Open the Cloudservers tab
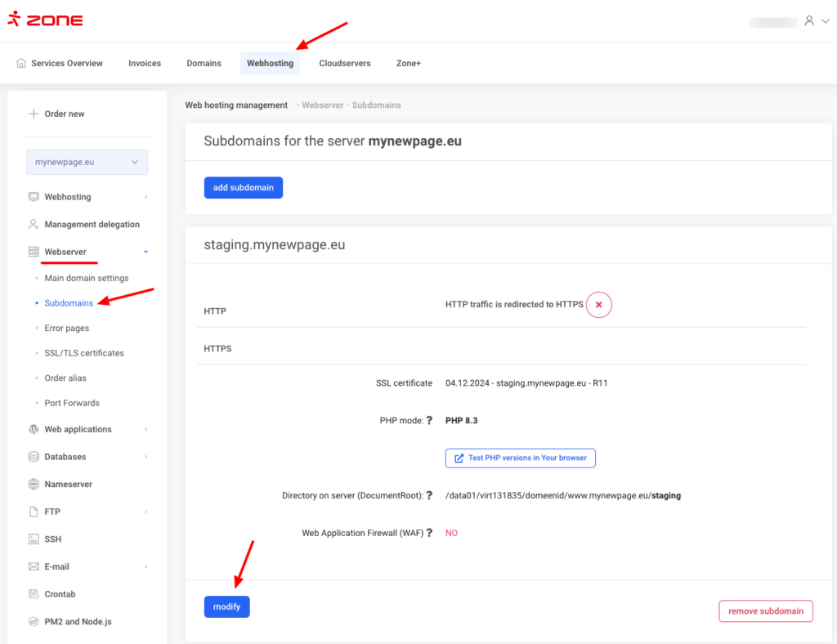837x644 pixels. click(344, 63)
